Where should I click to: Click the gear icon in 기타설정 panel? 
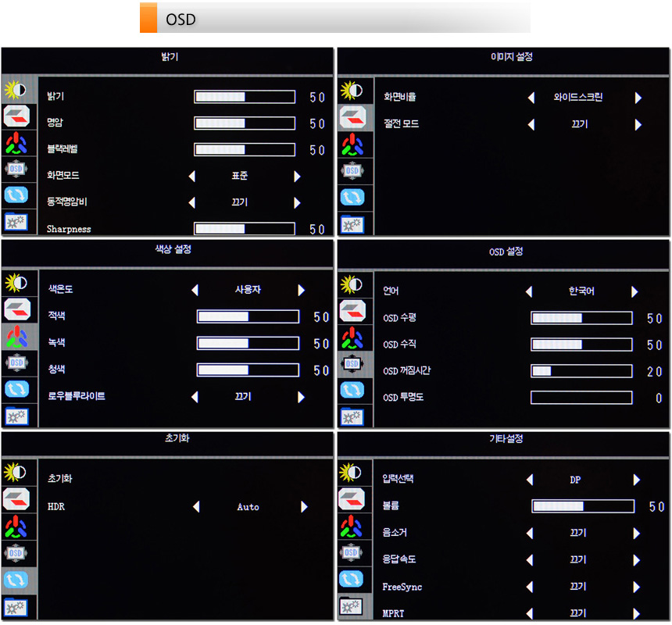tap(352, 607)
